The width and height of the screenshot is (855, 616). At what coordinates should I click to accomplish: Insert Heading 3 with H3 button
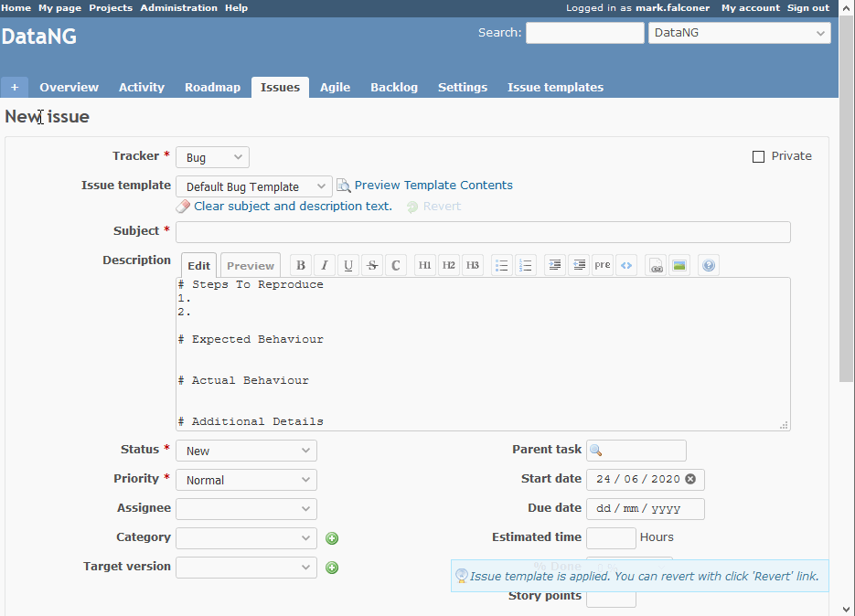(473, 265)
